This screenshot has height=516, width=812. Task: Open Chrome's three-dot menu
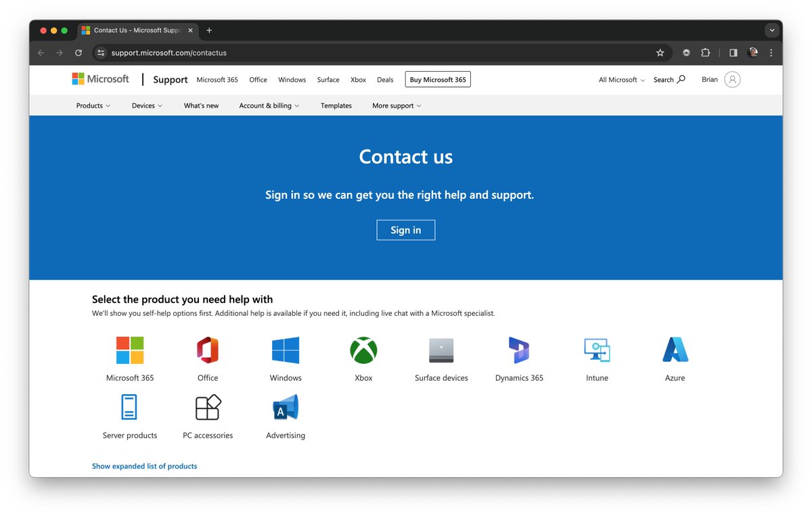(x=771, y=53)
